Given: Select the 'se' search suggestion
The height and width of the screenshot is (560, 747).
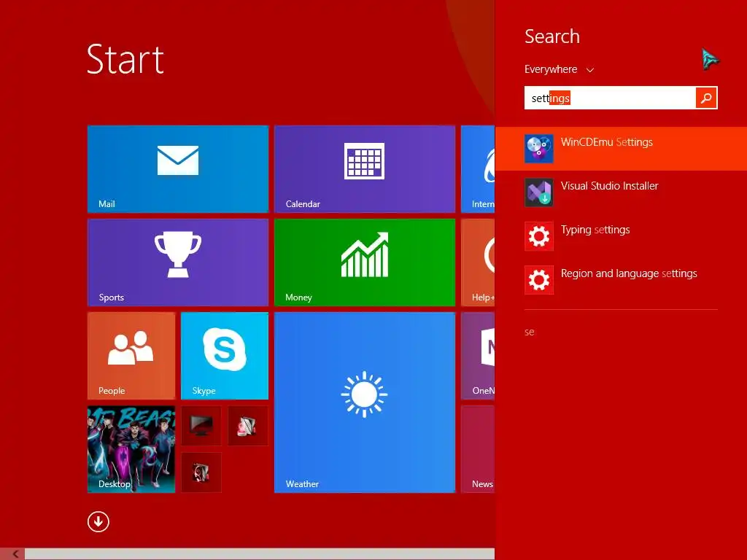Looking at the screenshot, I should 530,332.
